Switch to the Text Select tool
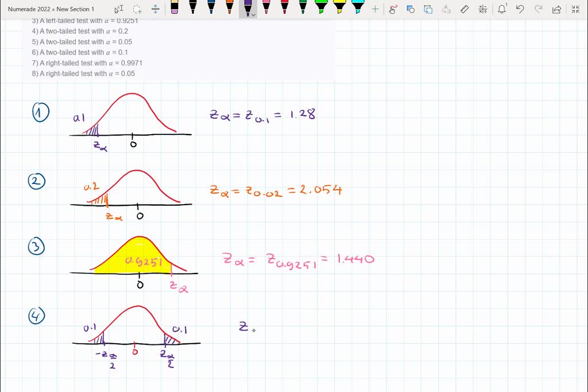The height and width of the screenshot is (392, 588). pyautogui.click(x=118, y=9)
